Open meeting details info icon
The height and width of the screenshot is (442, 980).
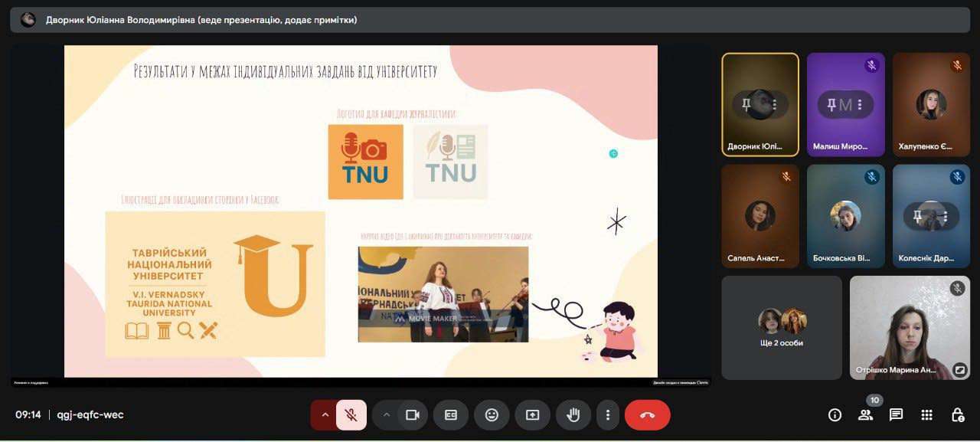[835, 414]
